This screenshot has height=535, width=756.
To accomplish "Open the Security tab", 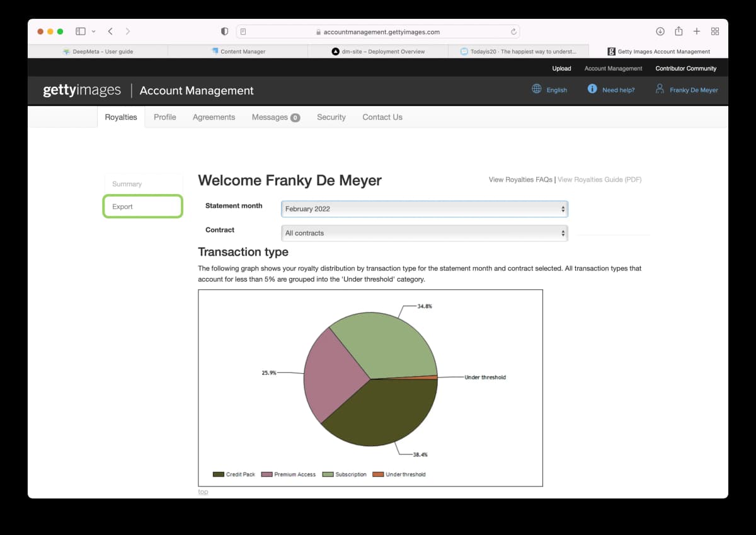I will 331,117.
